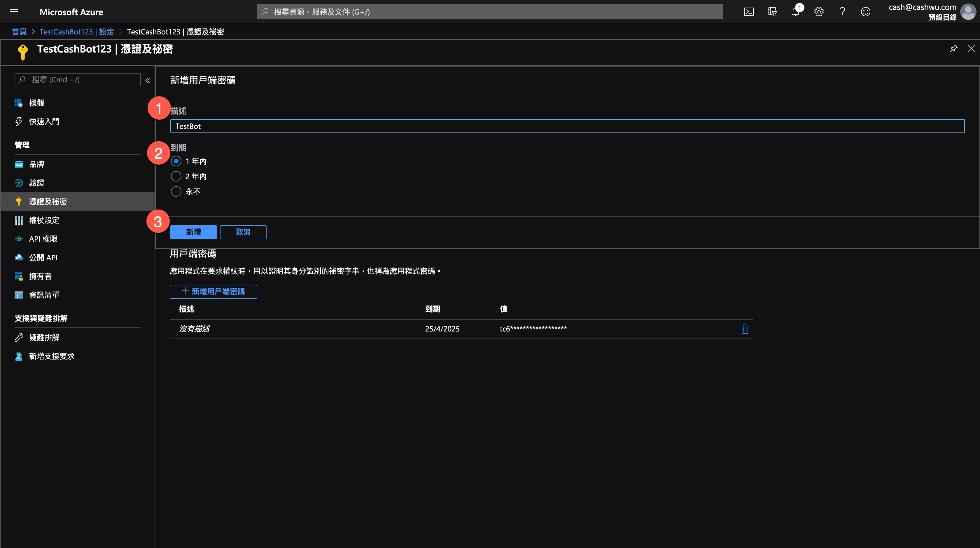
Task: Delete the client secret with the trash icon
Action: point(745,329)
